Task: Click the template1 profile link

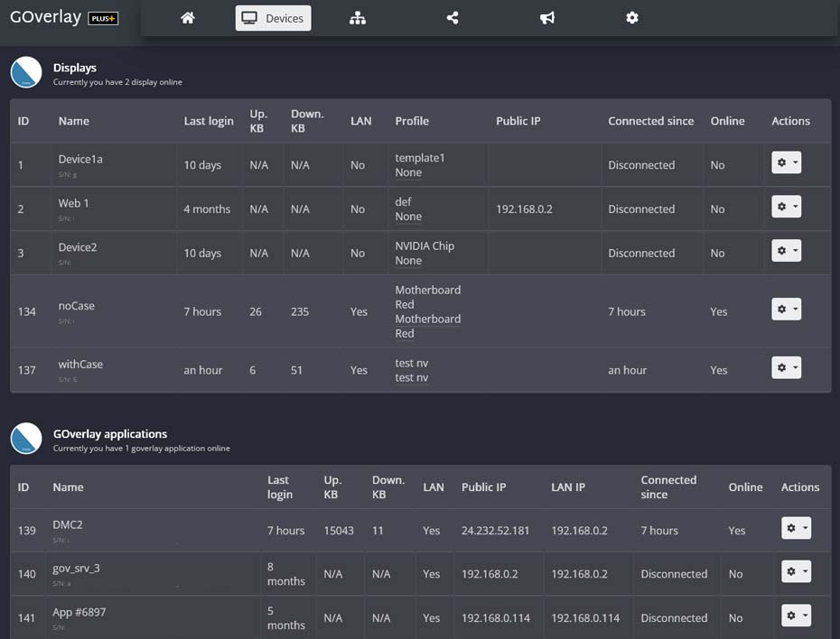Action: (x=420, y=158)
